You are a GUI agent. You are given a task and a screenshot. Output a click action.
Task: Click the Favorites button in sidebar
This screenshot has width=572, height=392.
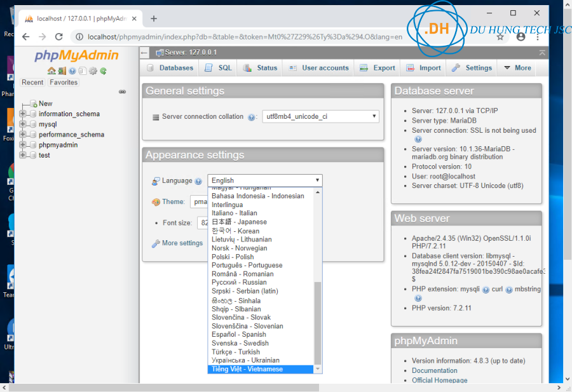point(64,83)
